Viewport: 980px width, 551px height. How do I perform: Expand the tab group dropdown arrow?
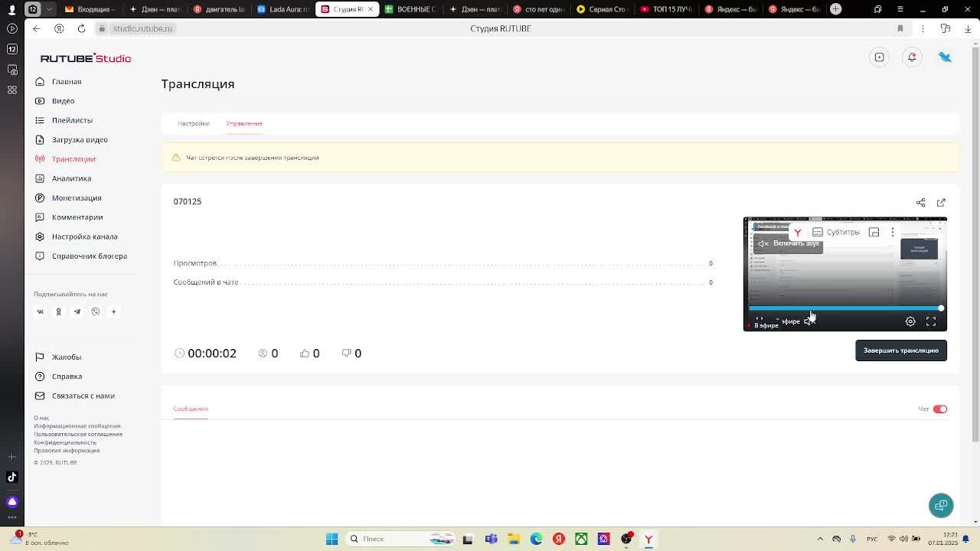pos(50,9)
